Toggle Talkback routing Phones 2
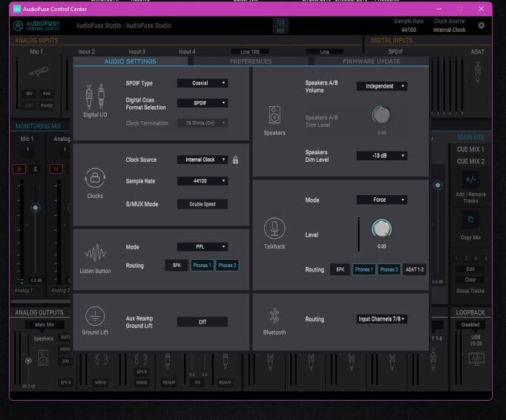506x420 pixels. pos(389,269)
